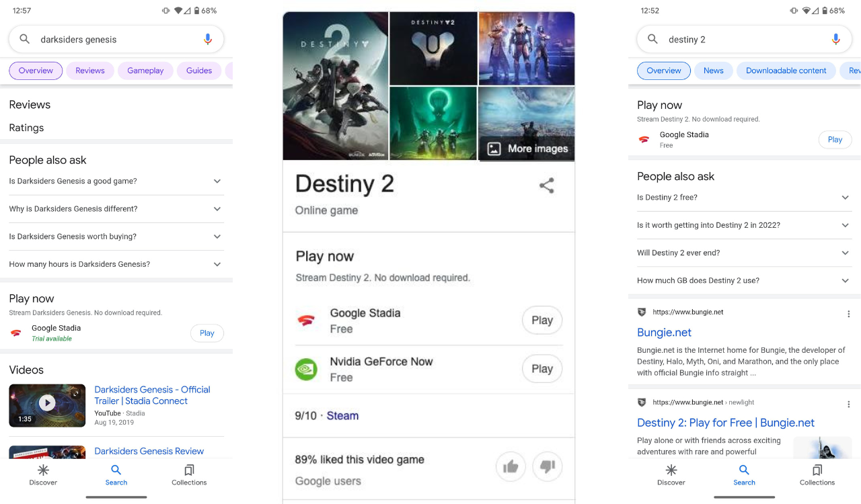Image resolution: width=861 pixels, height=504 pixels.
Task: Select Overview chip under darksiders genesis search
Action: 36,71
